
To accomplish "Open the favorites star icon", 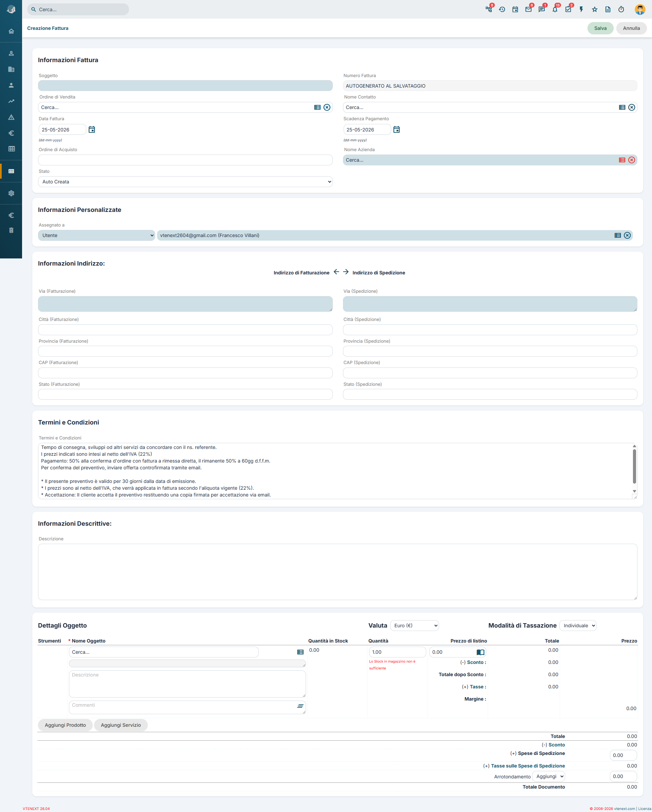I will click(594, 10).
